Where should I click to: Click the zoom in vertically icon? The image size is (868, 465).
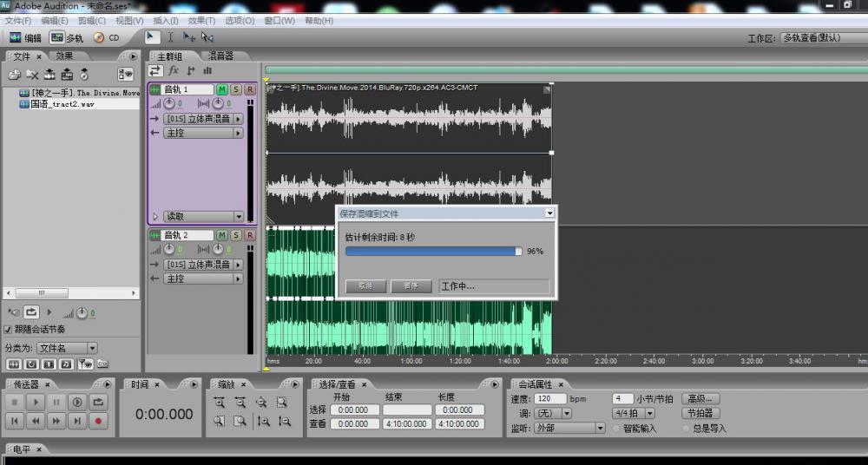coord(264,422)
